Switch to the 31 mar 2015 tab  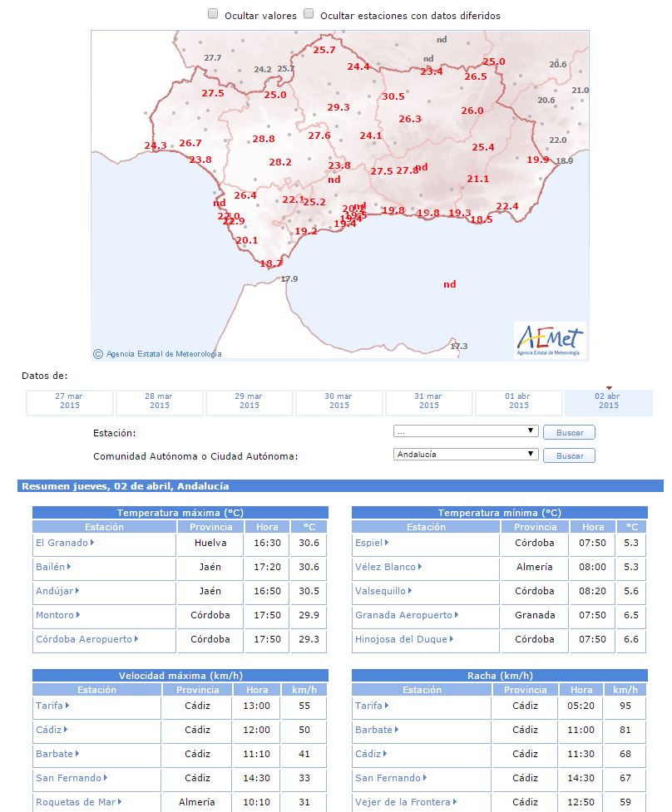point(428,403)
